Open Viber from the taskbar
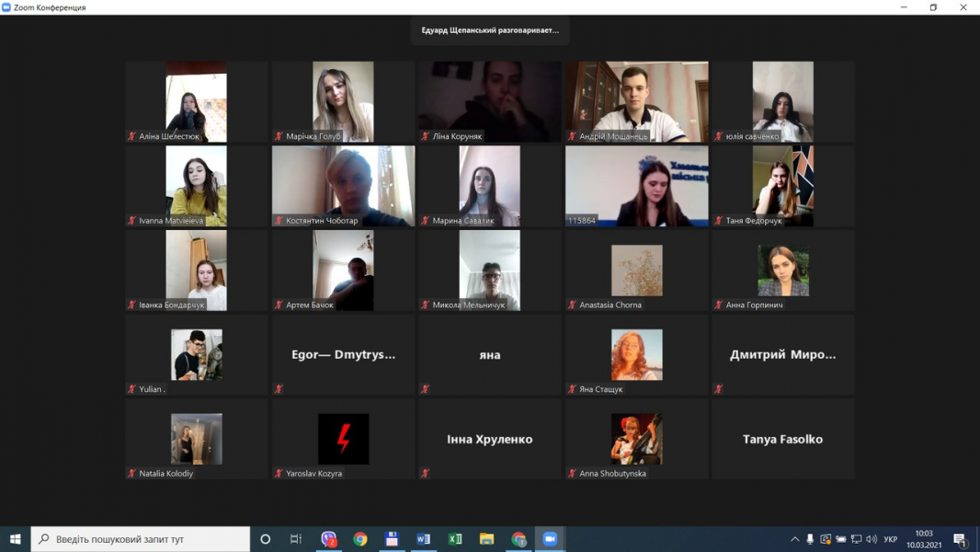 point(328,539)
